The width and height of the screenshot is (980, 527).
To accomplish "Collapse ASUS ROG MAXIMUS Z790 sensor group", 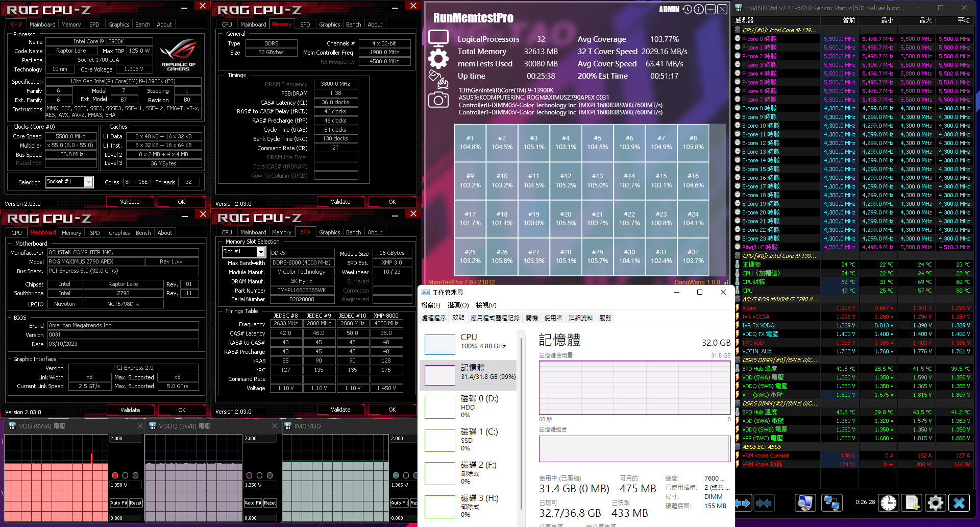I will point(738,299).
